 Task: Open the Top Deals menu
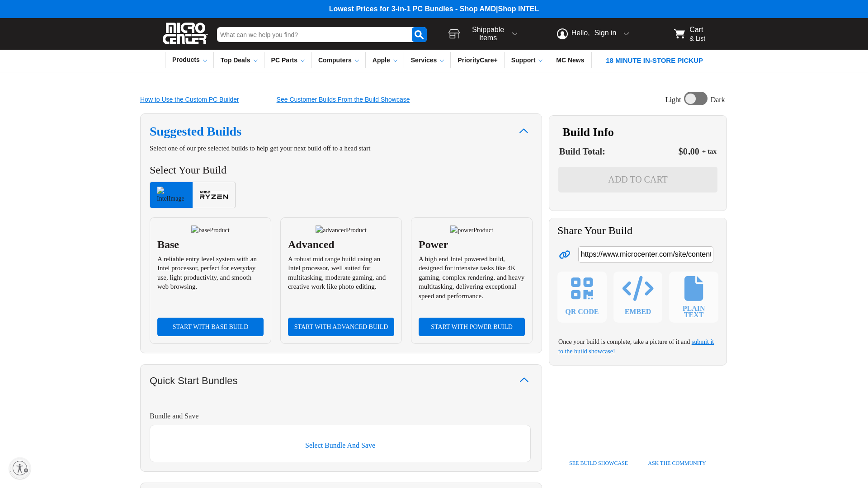(239, 60)
